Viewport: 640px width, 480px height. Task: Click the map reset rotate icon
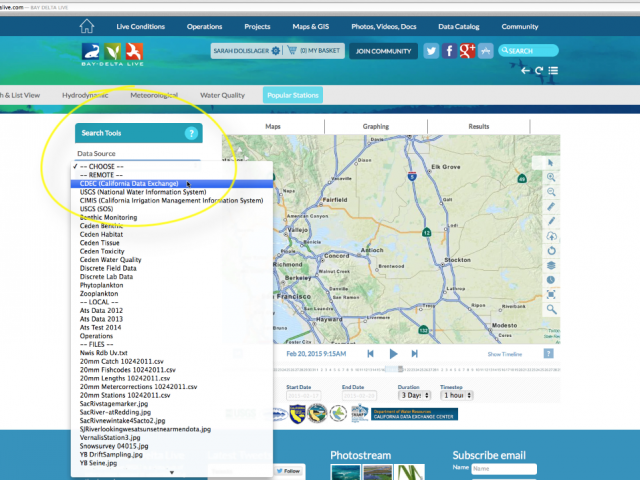[551, 251]
